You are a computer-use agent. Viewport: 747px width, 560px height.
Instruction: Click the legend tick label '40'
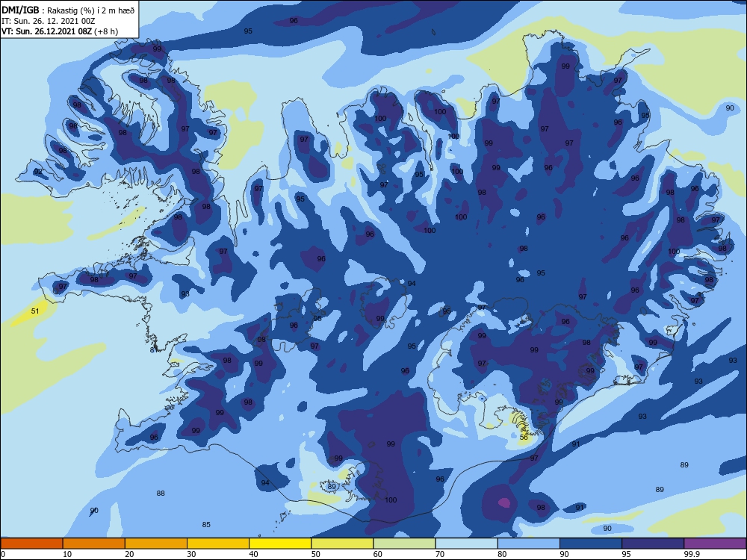pyautogui.click(x=254, y=554)
